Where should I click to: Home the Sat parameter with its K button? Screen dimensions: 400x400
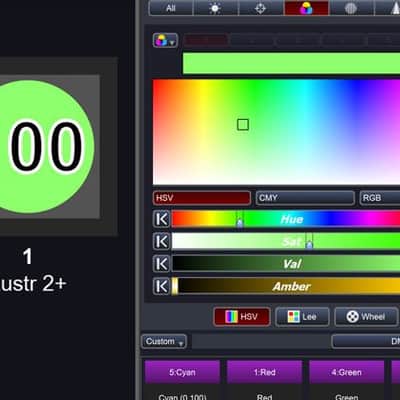pos(162,241)
